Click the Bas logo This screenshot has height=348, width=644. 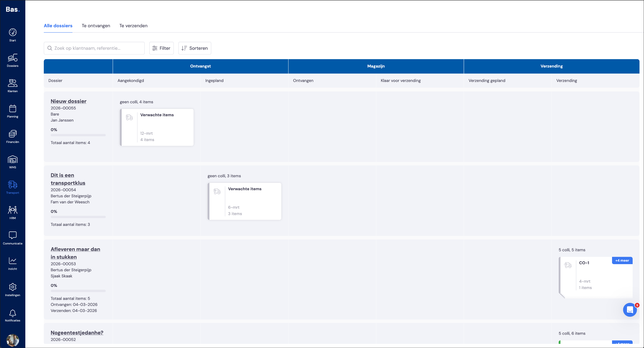(x=13, y=9)
